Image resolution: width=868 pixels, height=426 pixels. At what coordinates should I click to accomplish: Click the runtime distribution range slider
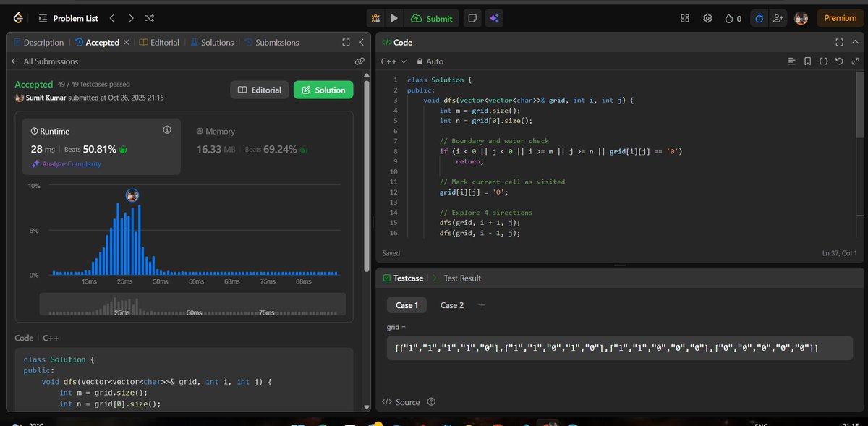193,304
